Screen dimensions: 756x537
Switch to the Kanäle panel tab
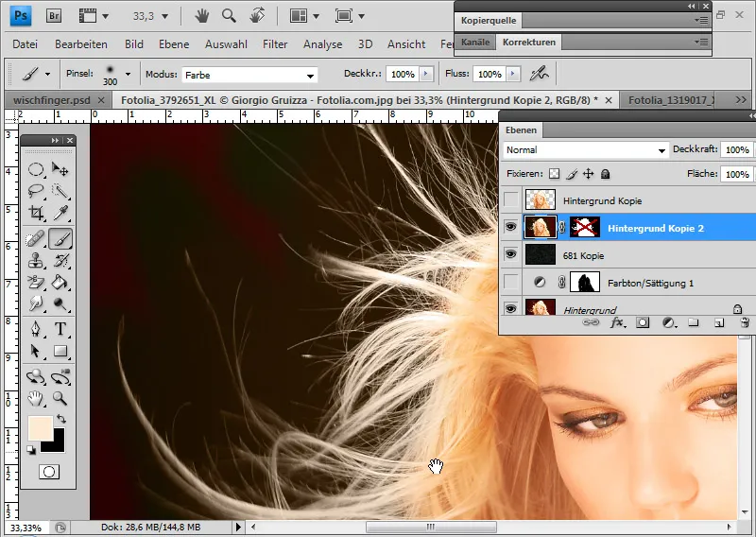click(475, 43)
